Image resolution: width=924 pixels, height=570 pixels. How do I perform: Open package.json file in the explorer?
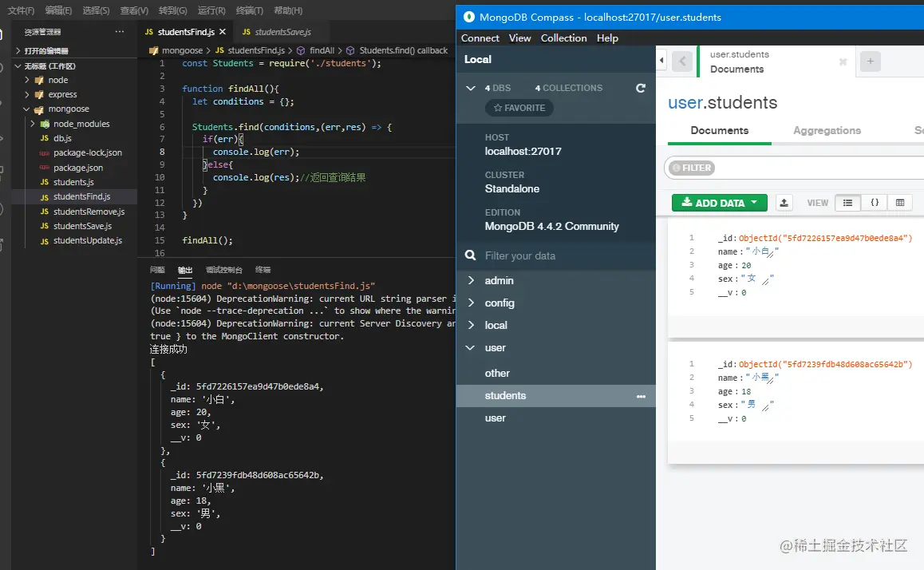coord(77,168)
